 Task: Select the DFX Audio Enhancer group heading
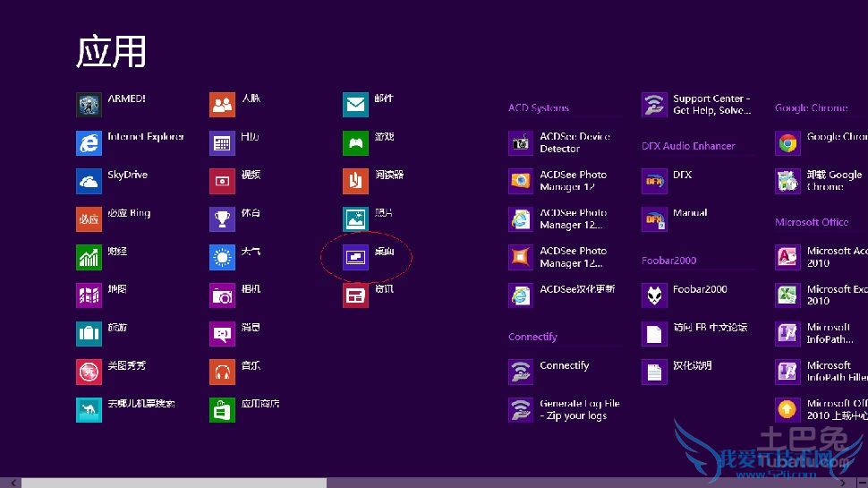(688, 146)
